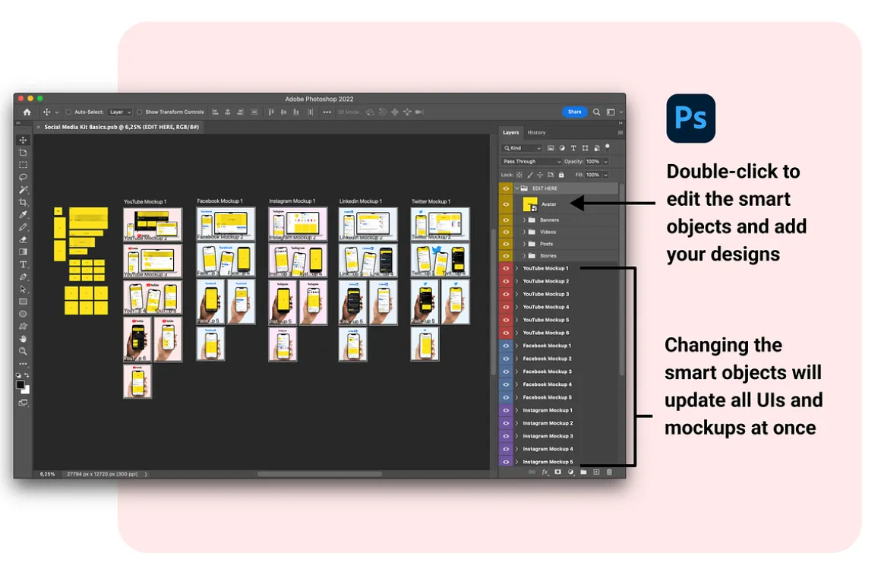This screenshot has height=588, width=881.
Task: Select the Artboard tool
Action: [x=23, y=153]
